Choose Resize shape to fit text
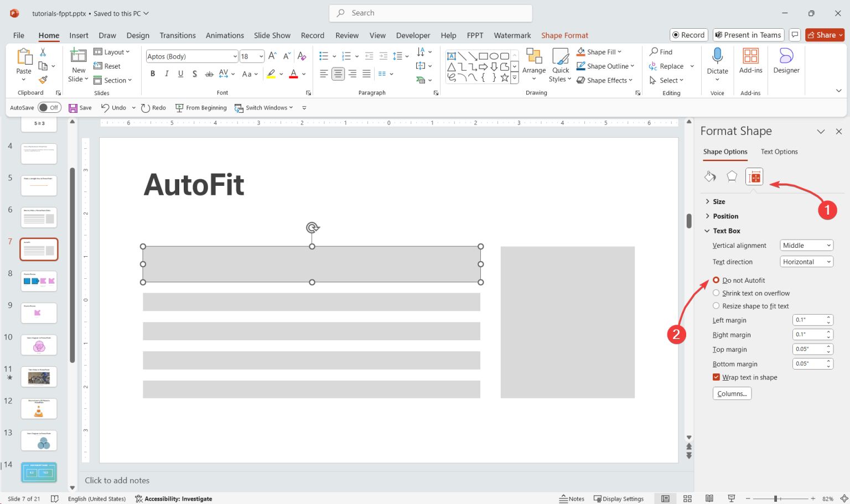The image size is (850, 504). click(x=750, y=306)
